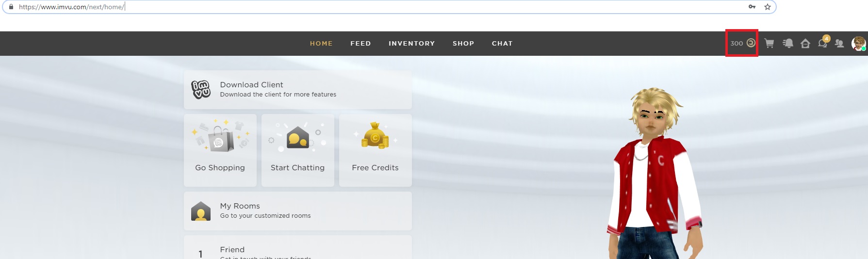Open the Start Chatting tile
The height and width of the screenshot is (259, 868).
click(x=298, y=150)
